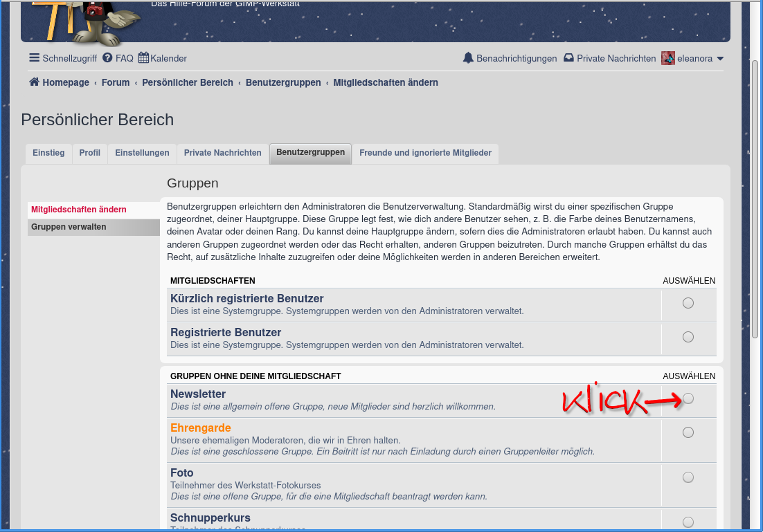The width and height of the screenshot is (763, 532).
Task: Click the Persönlicher Bereich page heading
Action: click(98, 120)
